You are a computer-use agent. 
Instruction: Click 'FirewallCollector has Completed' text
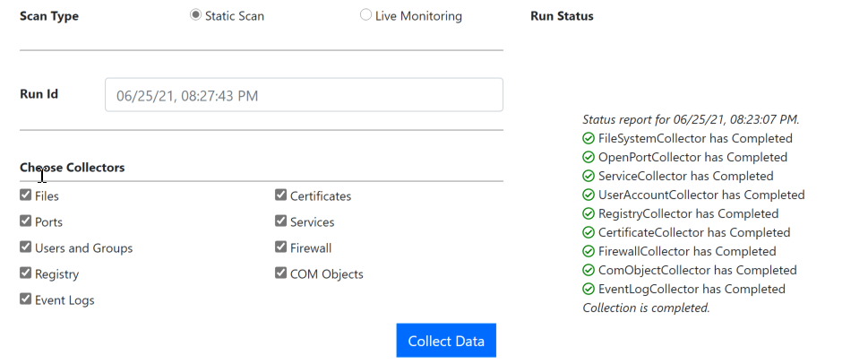coord(687,252)
